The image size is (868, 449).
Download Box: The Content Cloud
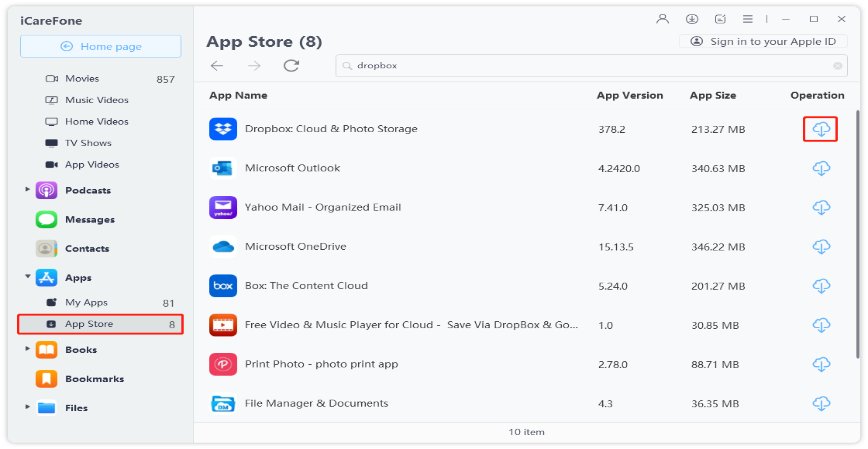pos(821,286)
